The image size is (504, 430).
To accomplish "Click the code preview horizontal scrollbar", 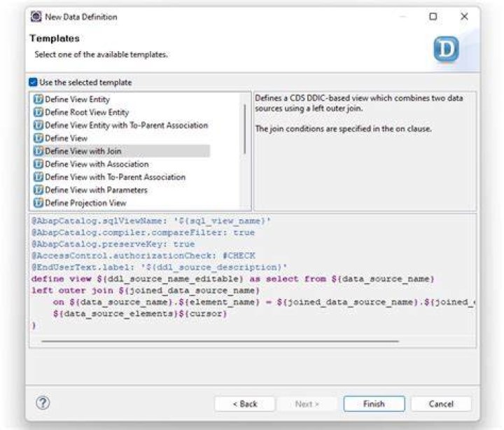I will (220, 341).
